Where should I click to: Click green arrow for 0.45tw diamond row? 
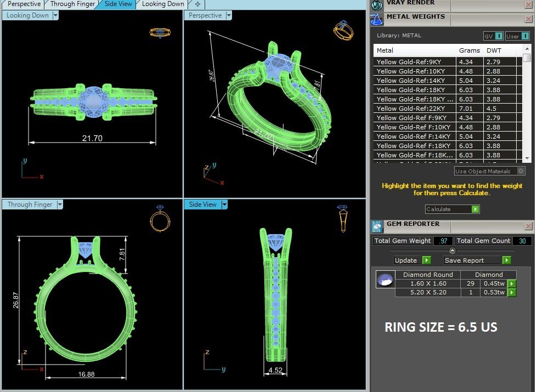click(511, 283)
